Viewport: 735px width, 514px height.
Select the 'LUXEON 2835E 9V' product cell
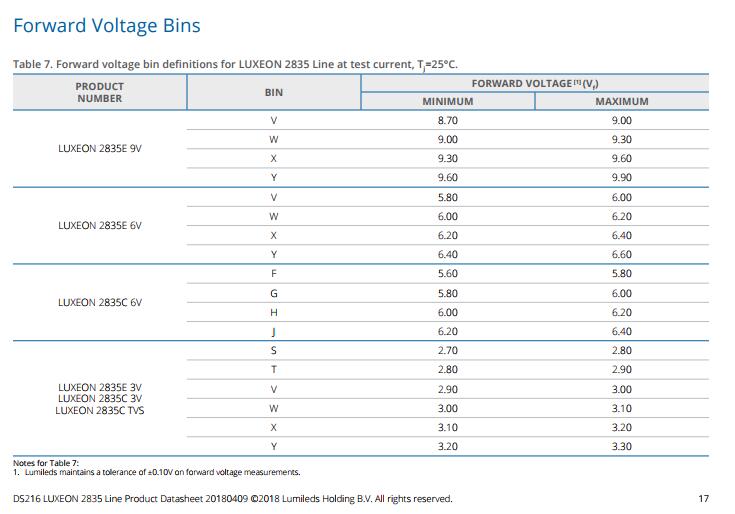[x=100, y=149]
